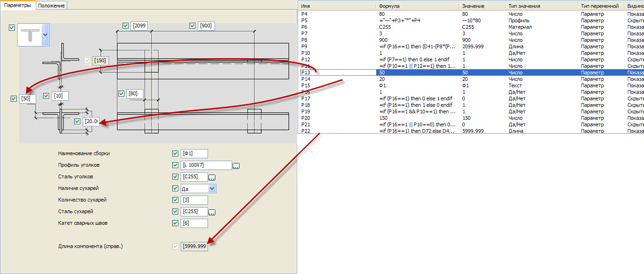Click the Катет сварных швов input field
Image resolution: width=644 pixels, height=274 pixels.
[x=194, y=223]
